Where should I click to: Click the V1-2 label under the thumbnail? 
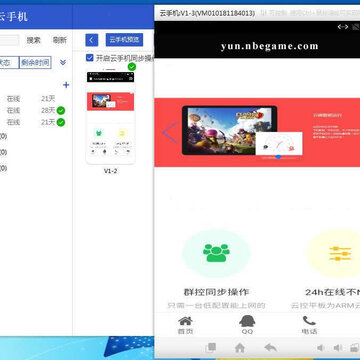pyautogui.click(x=110, y=171)
